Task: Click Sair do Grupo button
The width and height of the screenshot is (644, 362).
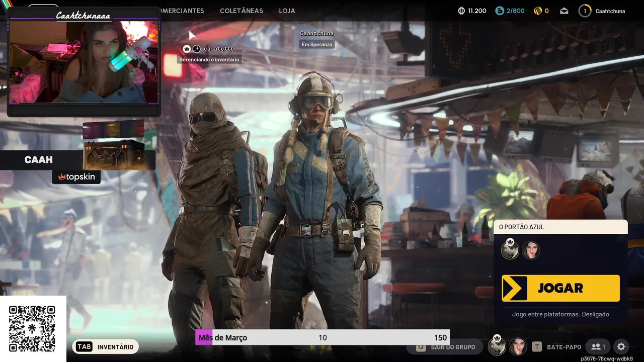Action: coord(446,347)
